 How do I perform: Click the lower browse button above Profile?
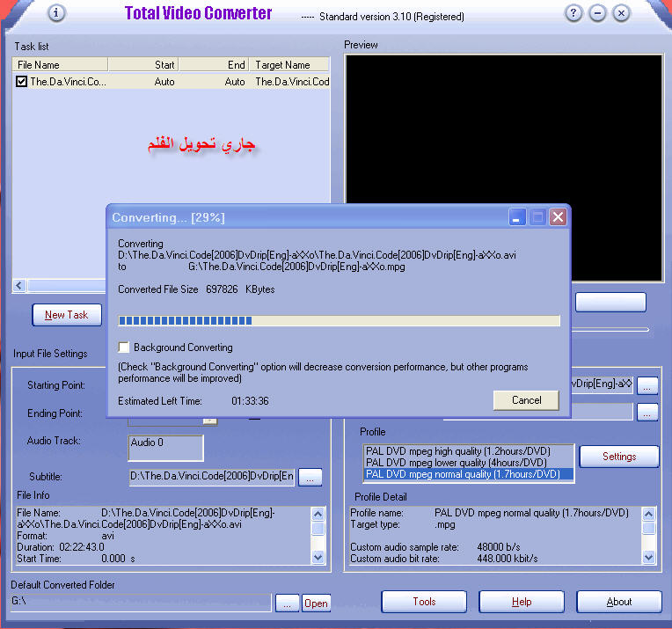[647, 412]
